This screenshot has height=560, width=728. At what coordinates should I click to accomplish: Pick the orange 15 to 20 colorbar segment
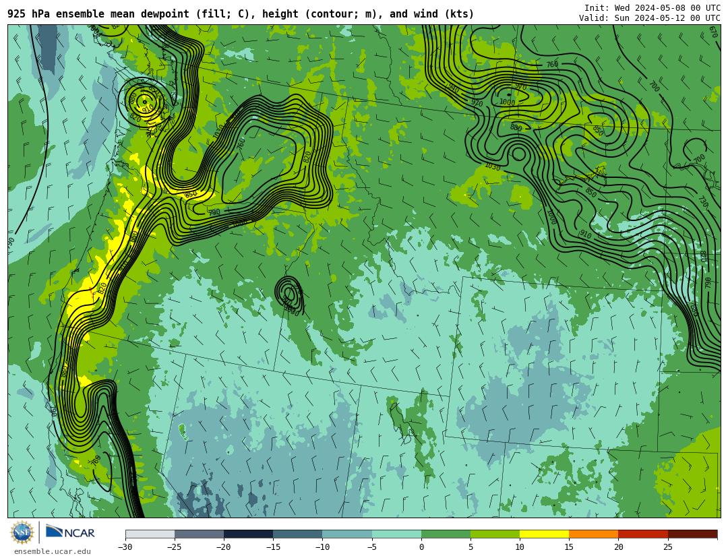(594, 534)
